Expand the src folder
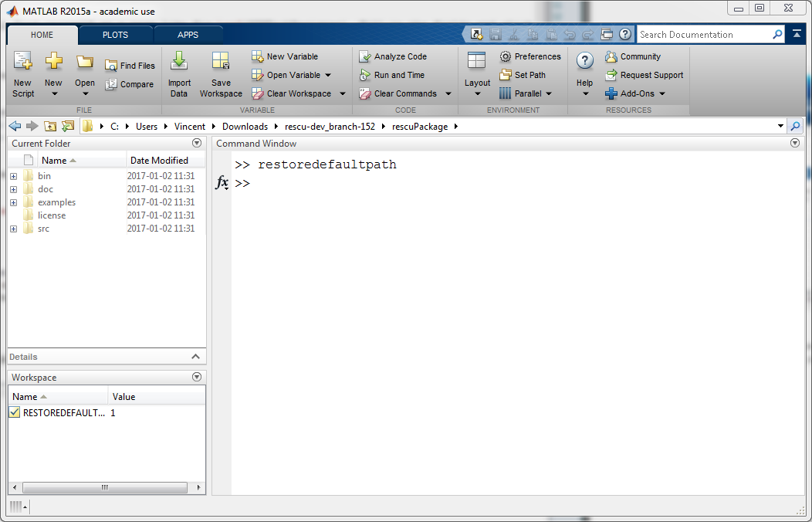This screenshot has width=812, height=522. click(13, 229)
